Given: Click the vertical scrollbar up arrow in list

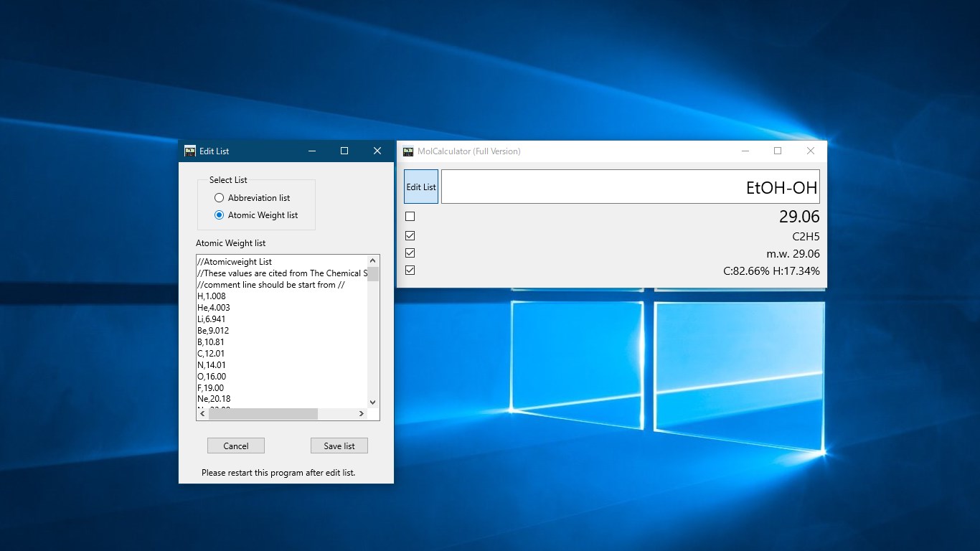Looking at the screenshot, I should (x=372, y=260).
